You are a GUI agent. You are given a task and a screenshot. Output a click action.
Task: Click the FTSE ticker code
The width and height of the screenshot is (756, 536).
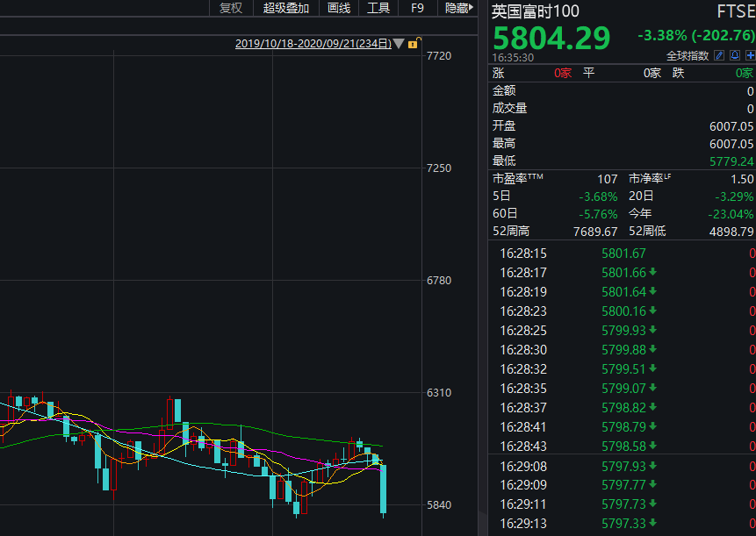[x=736, y=11]
